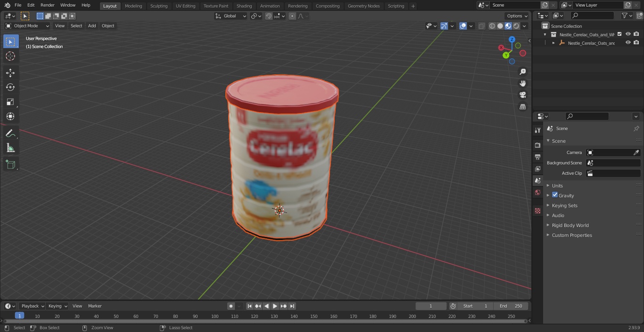Toggle viewport overlays button
Screen dimensions: 644x332
463,26
